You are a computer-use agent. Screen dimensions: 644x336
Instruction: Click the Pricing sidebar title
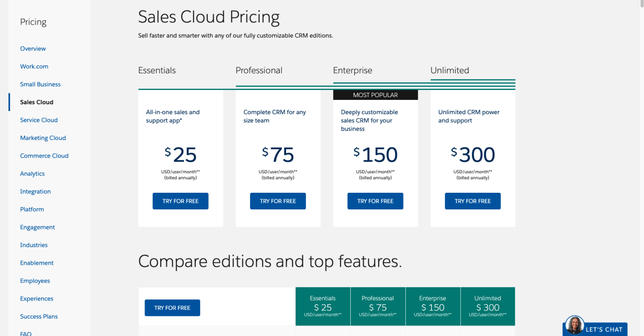[33, 22]
